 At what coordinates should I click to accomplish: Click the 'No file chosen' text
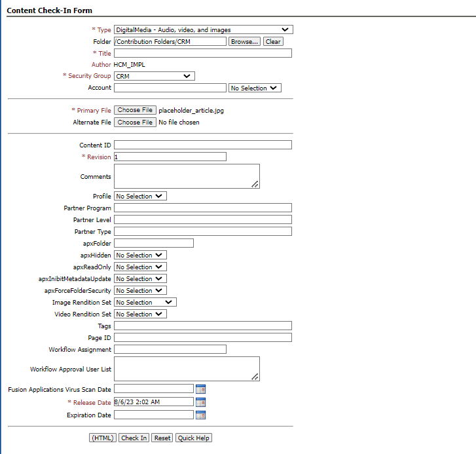click(179, 123)
